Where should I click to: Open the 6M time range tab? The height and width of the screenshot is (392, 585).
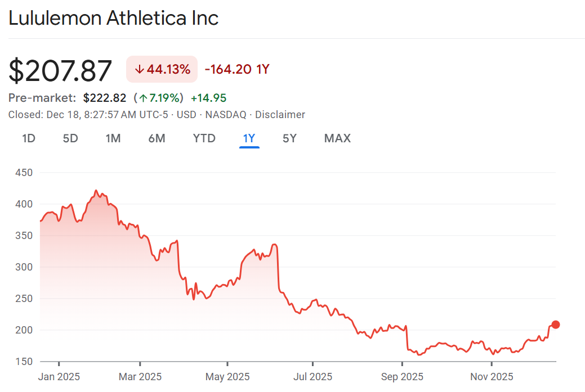coord(157,138)
